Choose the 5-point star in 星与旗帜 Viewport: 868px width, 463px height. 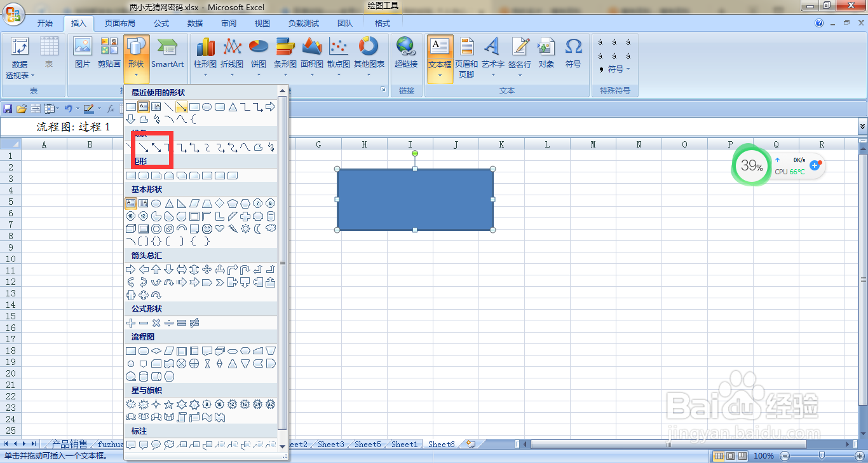pos(169,404)
